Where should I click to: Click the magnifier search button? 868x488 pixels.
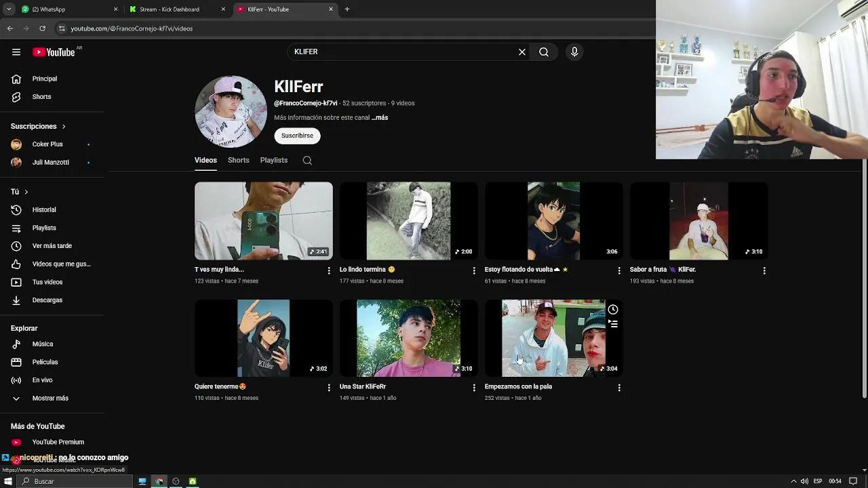point(544,52)
